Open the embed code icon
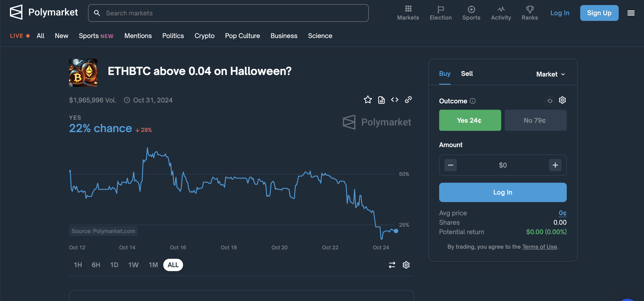644x301 pixels. coord(395,100)
